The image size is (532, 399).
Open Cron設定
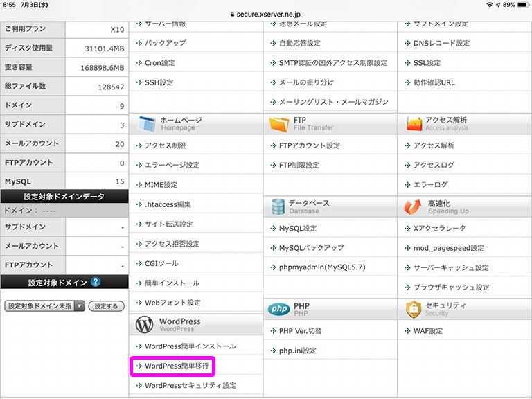pos(160,63)
